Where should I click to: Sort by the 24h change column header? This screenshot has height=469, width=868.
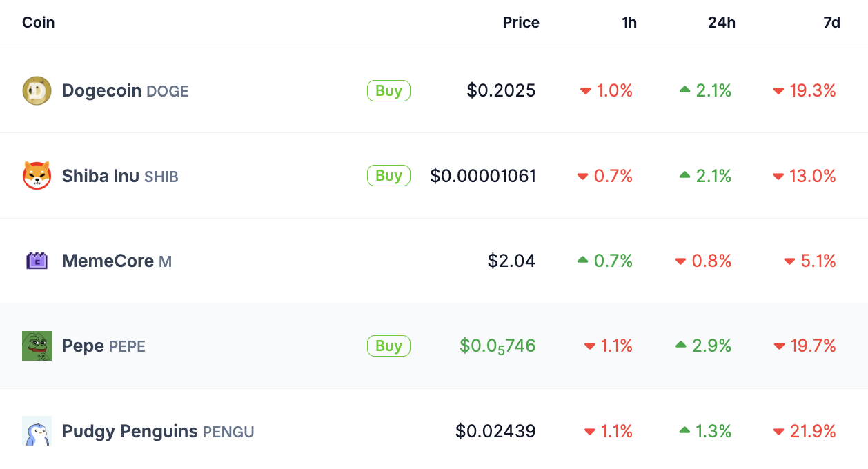pyautogui.click(x=722, y=22)
